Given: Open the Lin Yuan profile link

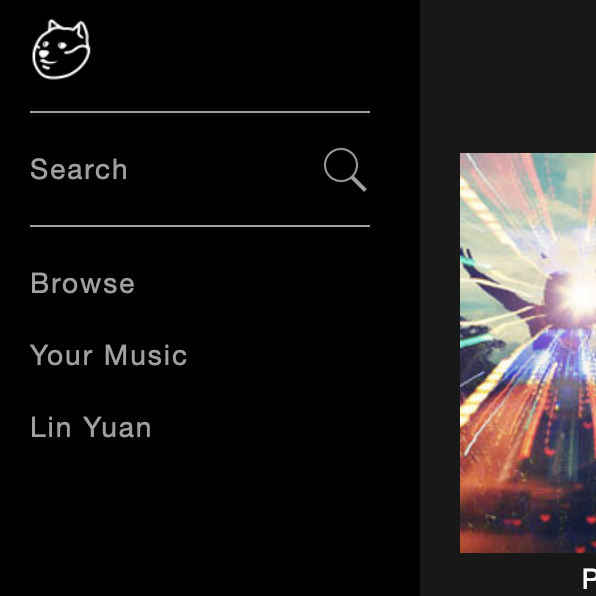Looking at the screenshot, I should point(91,427).
